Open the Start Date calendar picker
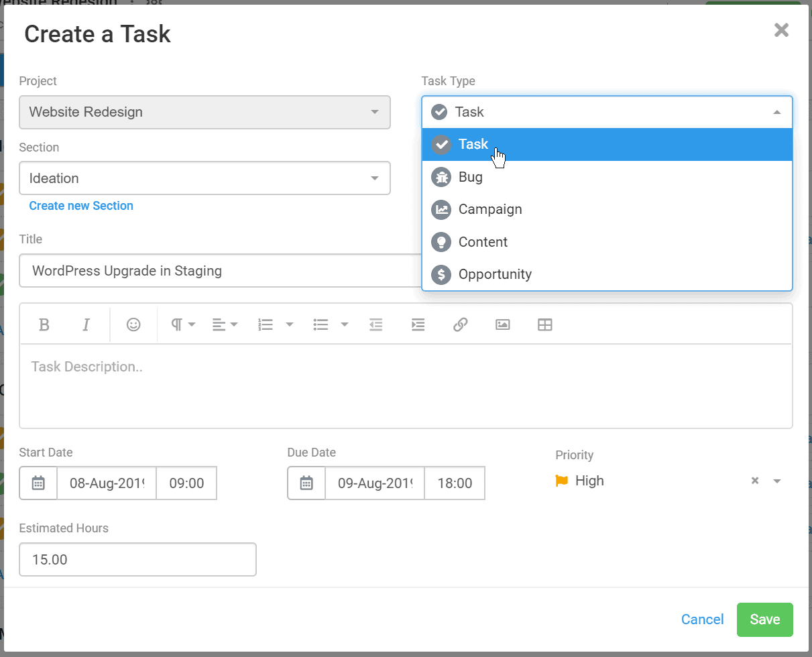The image size is (812, 657). click(38, 483)
